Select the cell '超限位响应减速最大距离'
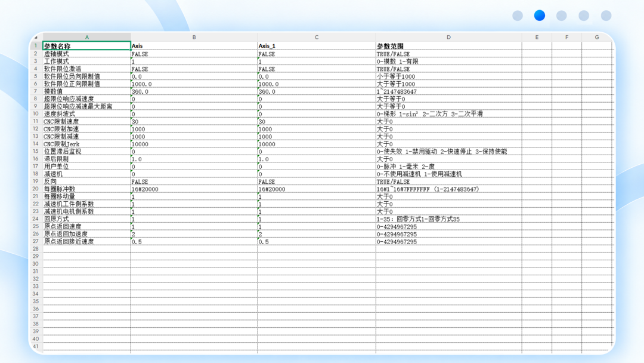The image size is (644, 363). pos(86,106)
